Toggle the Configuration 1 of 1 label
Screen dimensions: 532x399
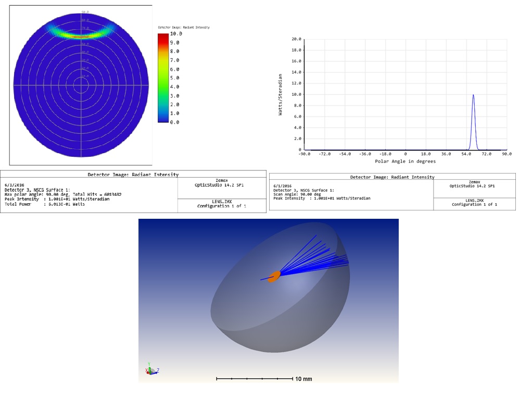[x=221, y=207]
